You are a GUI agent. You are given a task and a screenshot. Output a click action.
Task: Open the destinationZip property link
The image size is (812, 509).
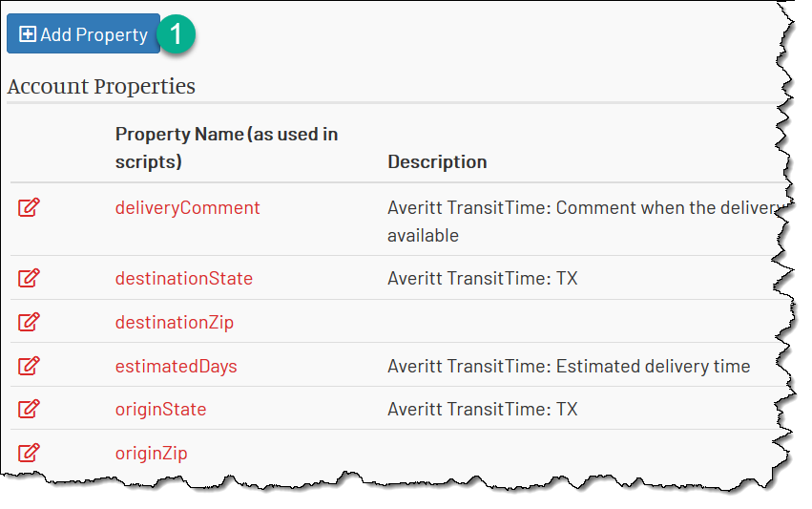click(175, 323)
